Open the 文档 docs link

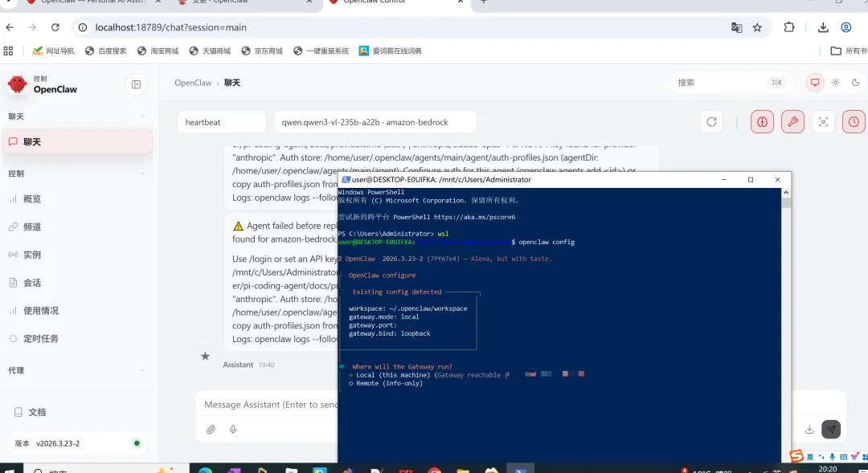click(77, 412)
